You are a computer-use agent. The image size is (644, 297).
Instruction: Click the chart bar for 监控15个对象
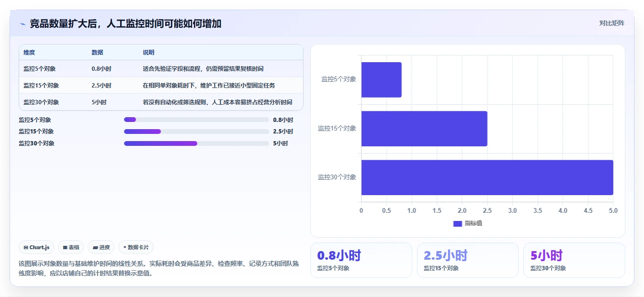[x=424, y=129]
